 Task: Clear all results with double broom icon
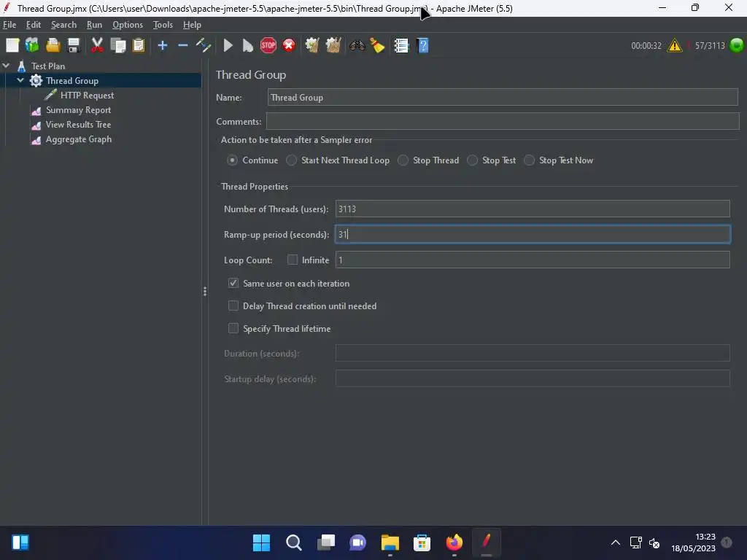(333, 45)
